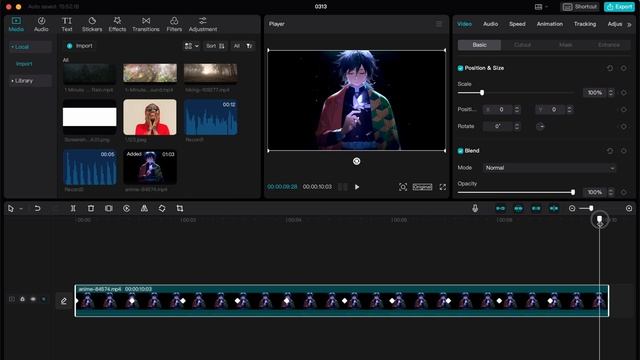Toggle track mute speaker icon
Viewport: 640px width, 360px height.
pyautogui.click(x=44, y=299)
